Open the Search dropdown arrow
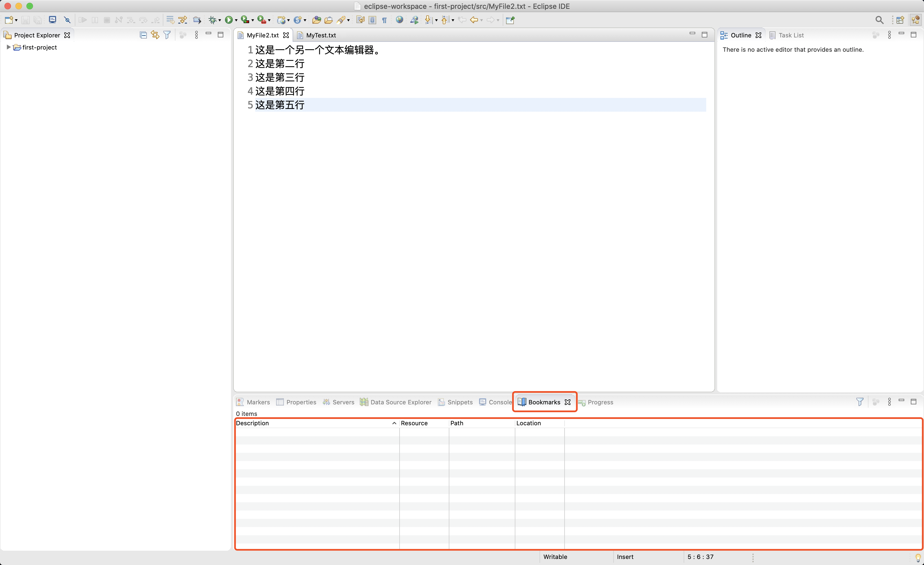Screen dimensions: 924x565 click(348, 20)
